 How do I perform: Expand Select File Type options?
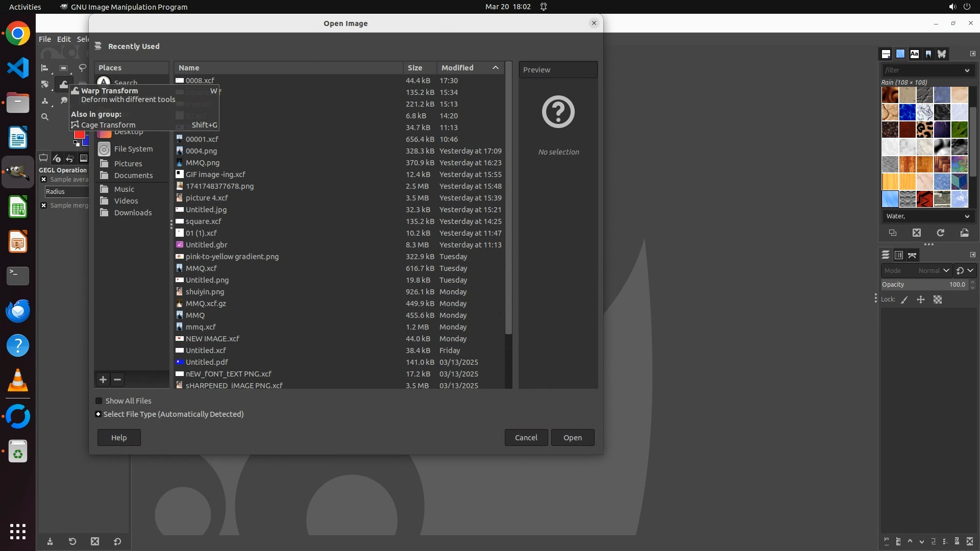click(99, 414)
